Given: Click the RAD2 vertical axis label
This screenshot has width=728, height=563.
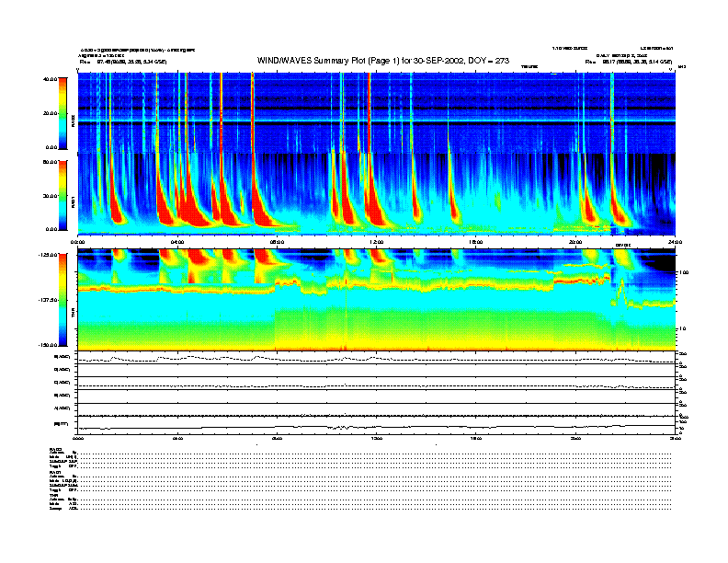Looking at the screenshot, I should (73, 120).
